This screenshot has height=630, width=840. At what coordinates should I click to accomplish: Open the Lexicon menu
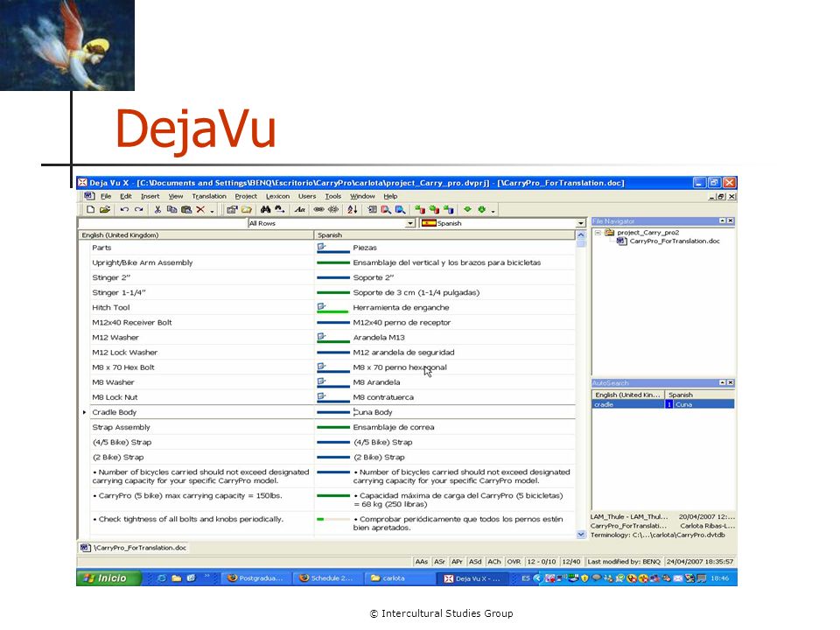(x=277, y=196)
